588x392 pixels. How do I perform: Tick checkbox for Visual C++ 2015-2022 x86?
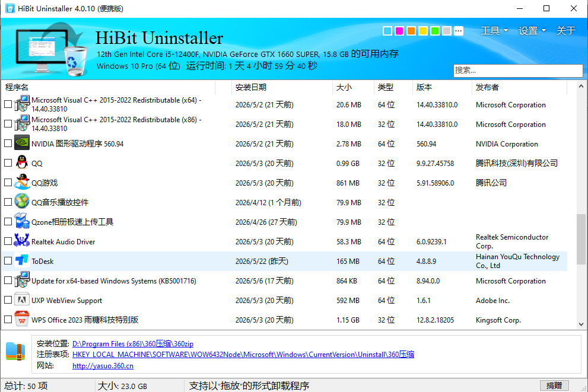coord(8,124)
